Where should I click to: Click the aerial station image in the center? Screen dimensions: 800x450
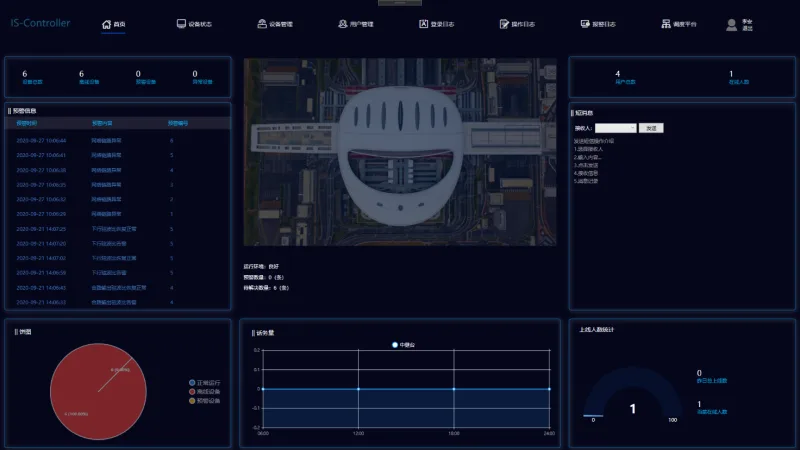pyautogui.click(x=400, y=152)
